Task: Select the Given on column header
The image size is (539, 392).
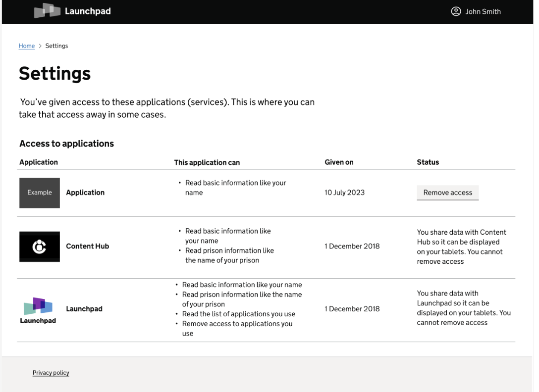Action: [339, 162]
